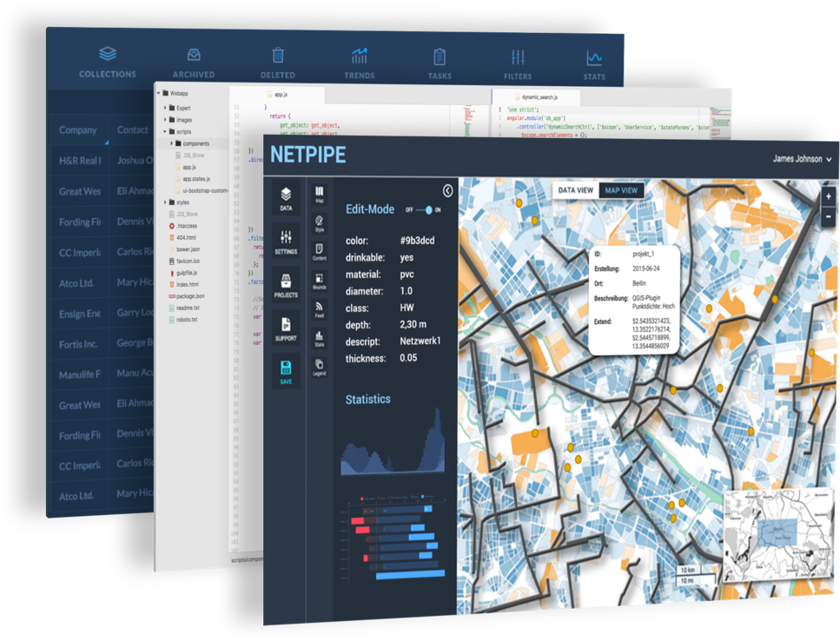Open Archived in the back window
This screenshot has width=840, height=641.
pyautogui.click(x=194, y=63)
